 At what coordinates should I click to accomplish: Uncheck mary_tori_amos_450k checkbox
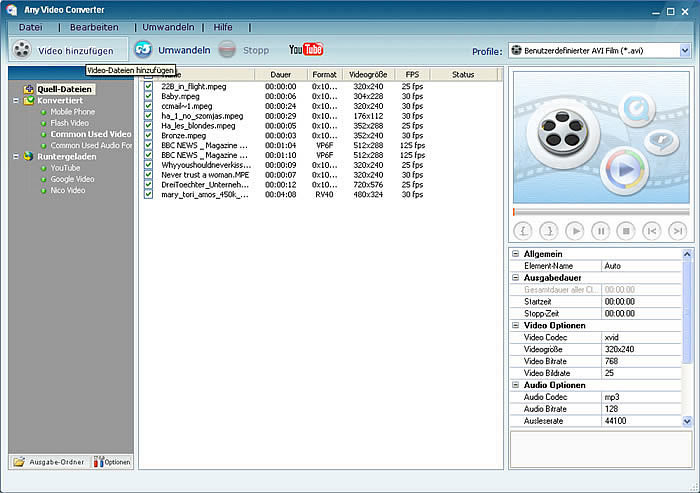(148, 194)
